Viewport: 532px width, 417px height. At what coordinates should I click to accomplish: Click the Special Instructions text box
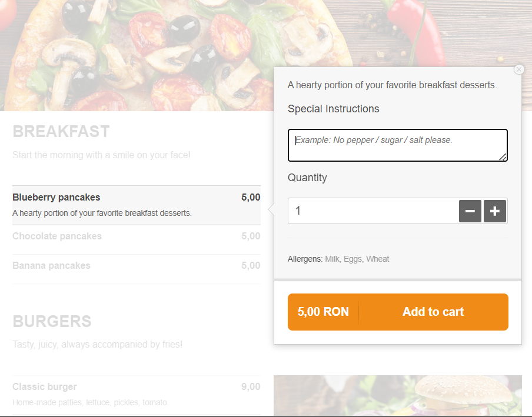point(397,145)
